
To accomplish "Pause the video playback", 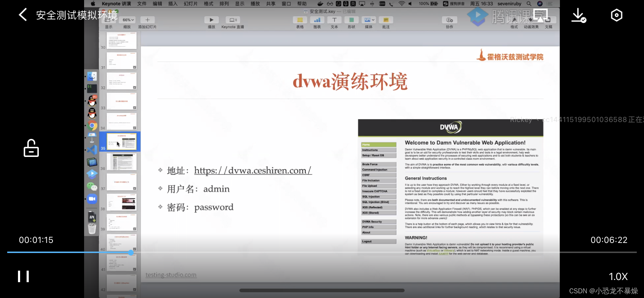I will [23, 276].
